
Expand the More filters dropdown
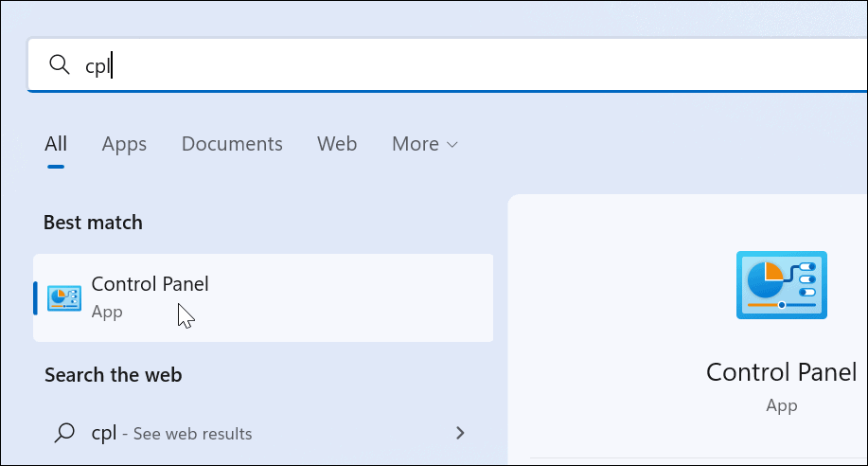(416, 144)
